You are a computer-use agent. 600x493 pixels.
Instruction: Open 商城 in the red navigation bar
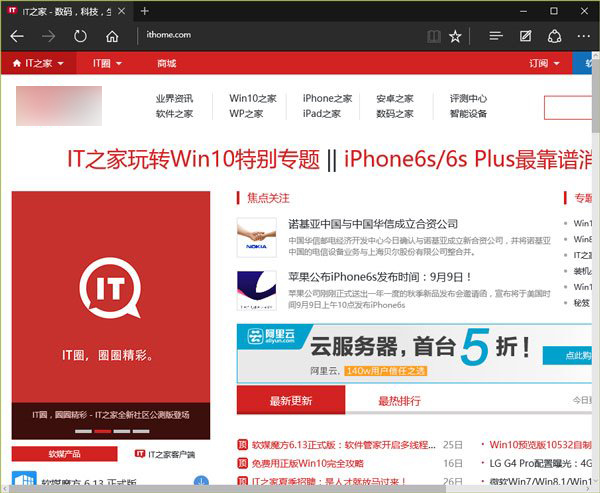click(x=166, y=63)
